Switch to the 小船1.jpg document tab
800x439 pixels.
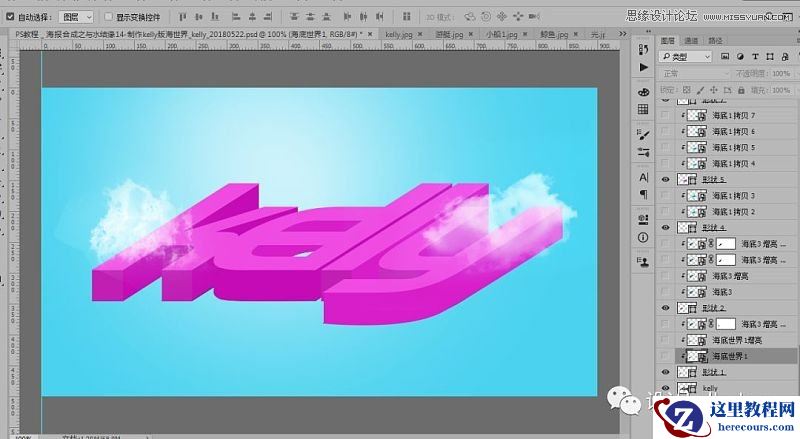tap(501, 34)
